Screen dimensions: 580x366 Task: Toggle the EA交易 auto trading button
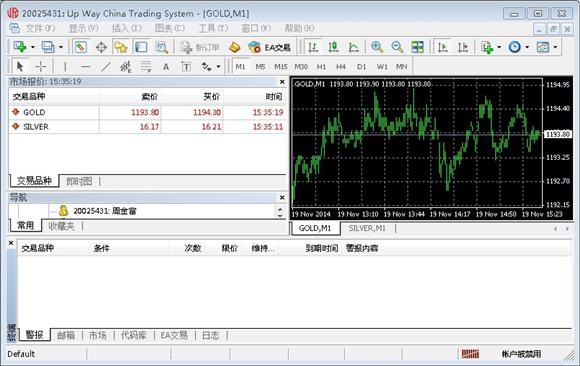(x=270, y=47)
